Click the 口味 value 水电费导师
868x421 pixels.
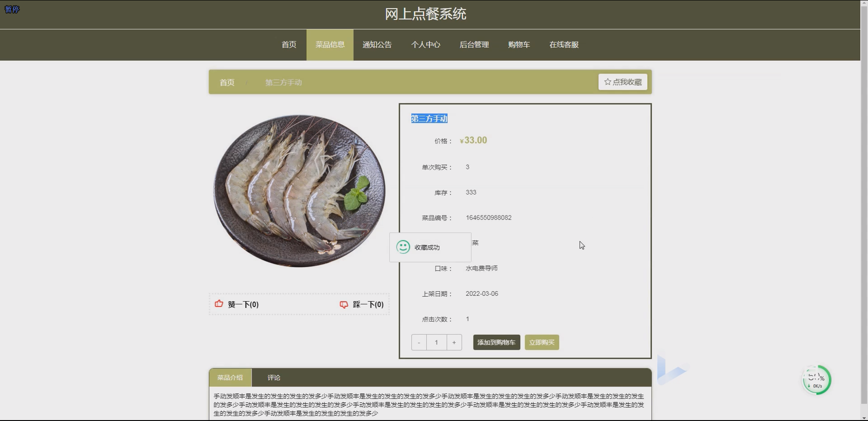(x=482, y=268)
